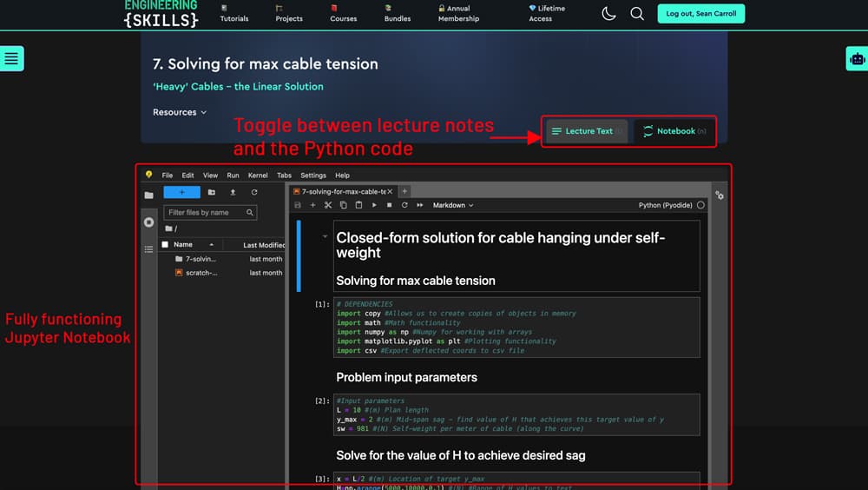Open the Kernel menu

click(258, 175)
